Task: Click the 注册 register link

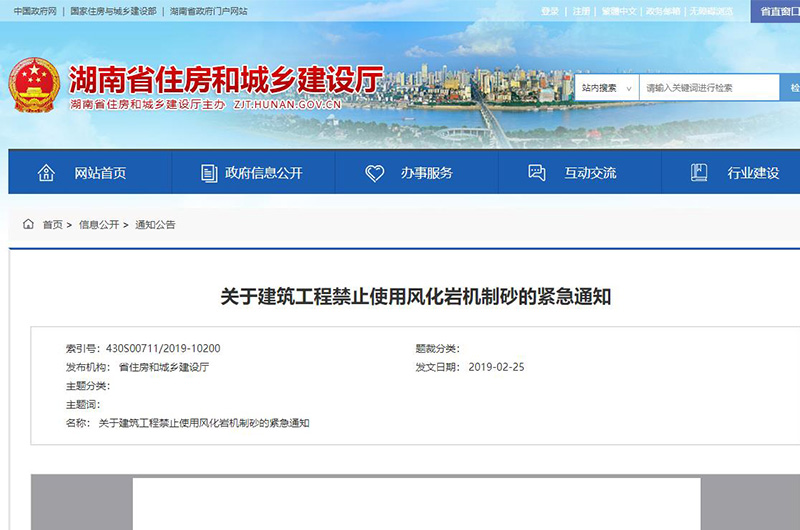Action: tap(581, 11)
